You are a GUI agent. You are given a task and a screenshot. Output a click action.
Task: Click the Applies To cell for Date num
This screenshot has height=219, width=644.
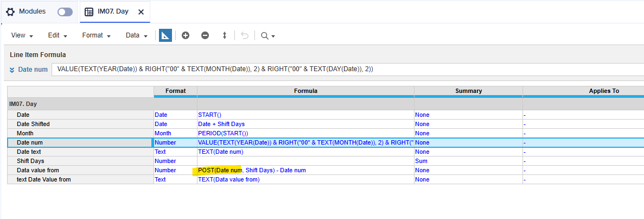tap(583, 142)
